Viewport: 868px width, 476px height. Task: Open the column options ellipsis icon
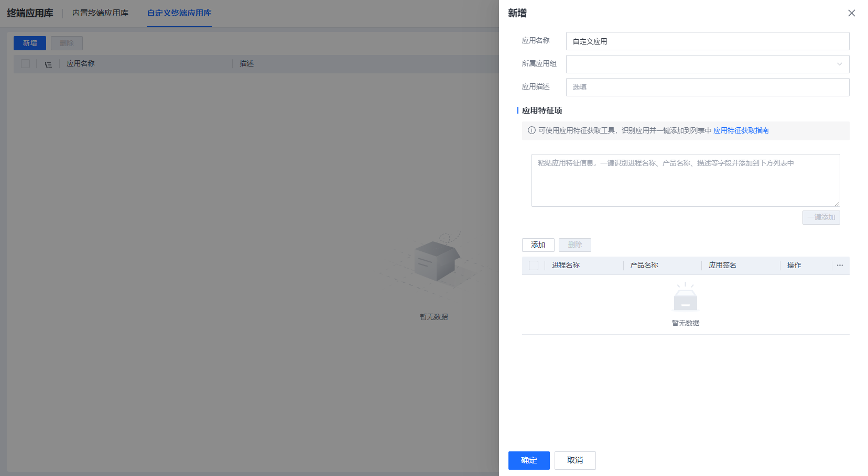point(840,265)
